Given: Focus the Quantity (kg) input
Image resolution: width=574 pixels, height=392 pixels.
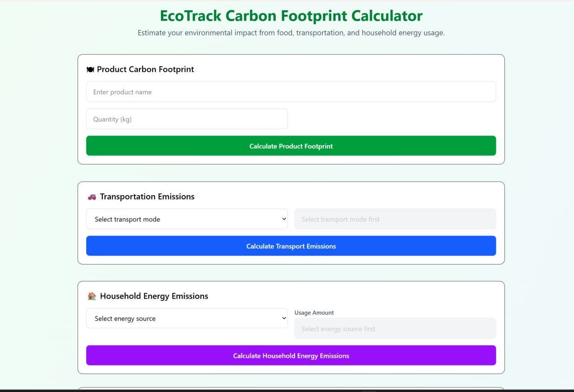Looking at the screenshot, I should tap(187, 119).
